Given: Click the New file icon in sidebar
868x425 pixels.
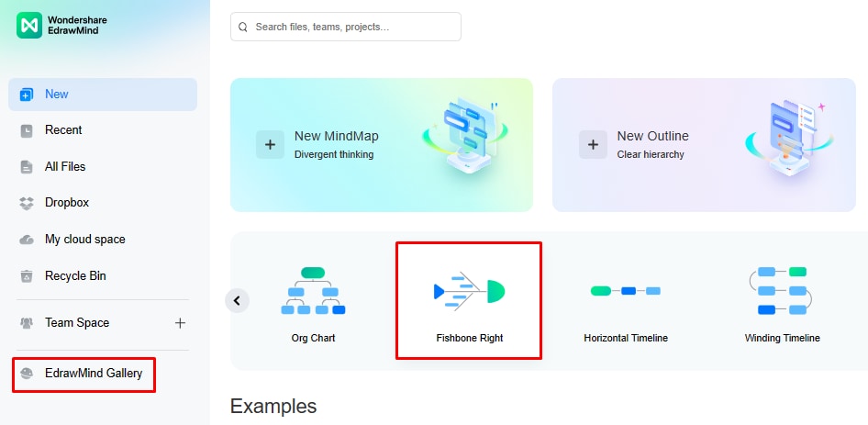Looking at the screenshot, I should point(27,95).
